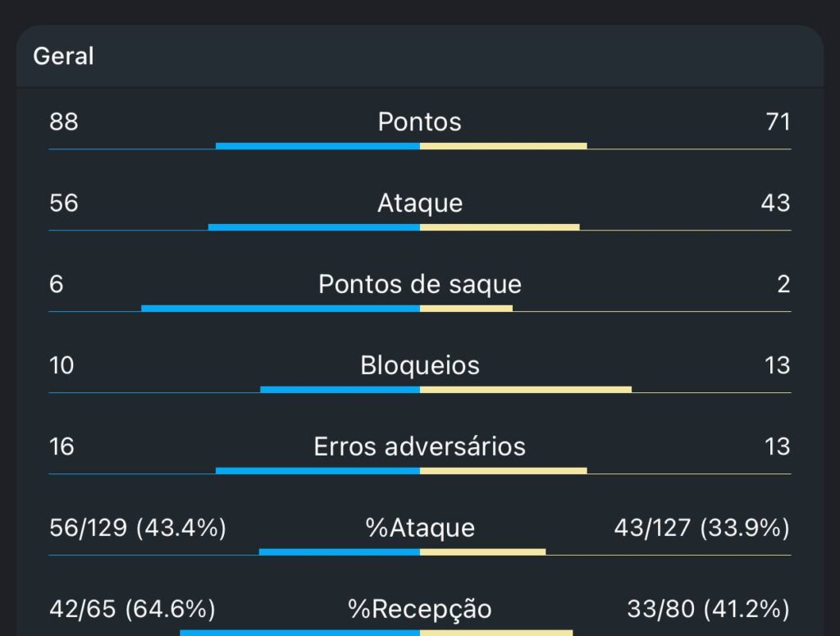Click the 56/129 (43.4%) attack percentage
This screenshot has width=840, height=636.
point(137,528)
